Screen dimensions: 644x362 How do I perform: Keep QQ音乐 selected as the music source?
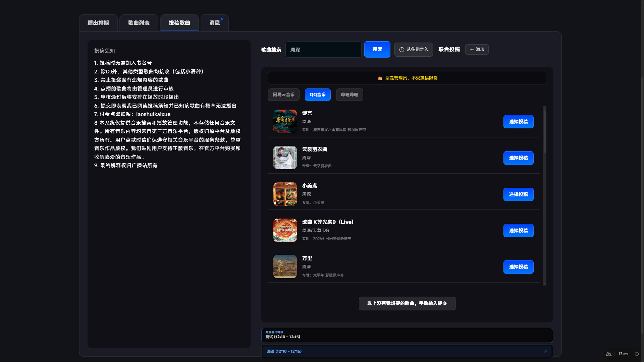pyautogui.click(x=317, y=95)
